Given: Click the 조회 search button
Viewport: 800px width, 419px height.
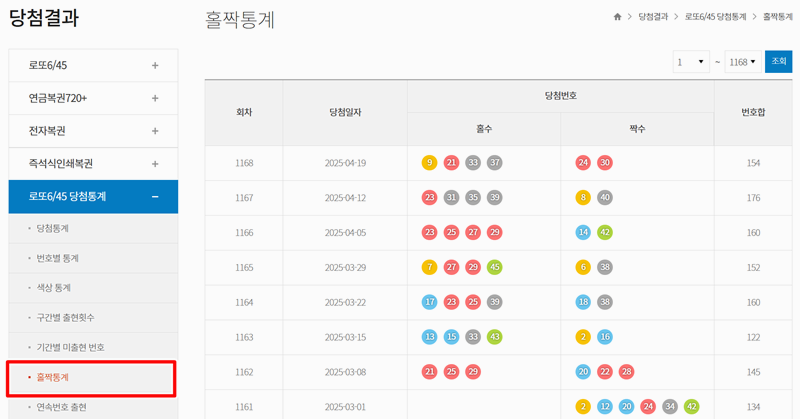Looking at the screenshot, I should coord(779,61).
